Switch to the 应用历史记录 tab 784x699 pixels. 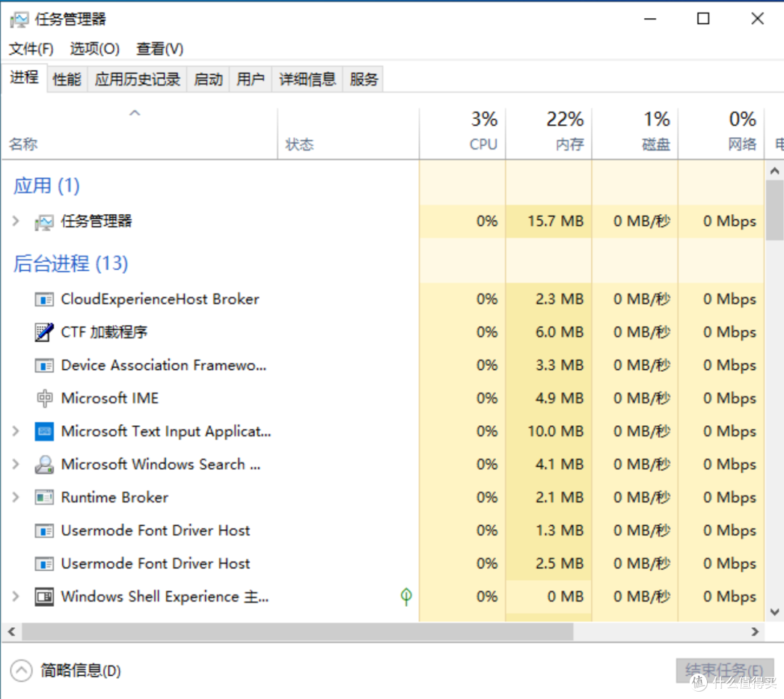[137, 79]
